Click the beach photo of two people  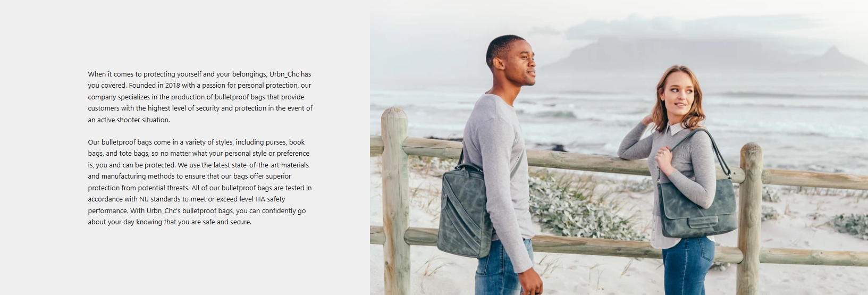pos(619,147)
